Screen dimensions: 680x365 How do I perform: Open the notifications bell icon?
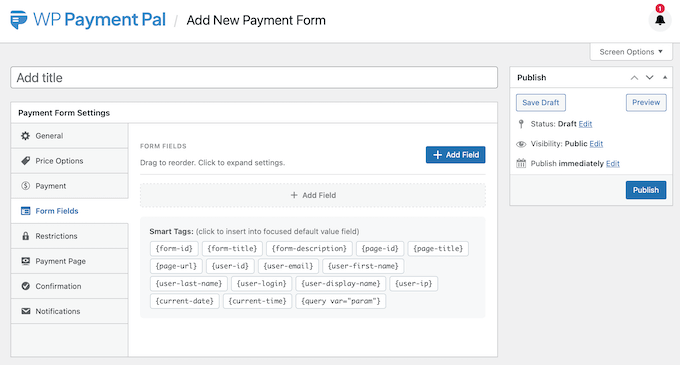(x=660, y=20)
